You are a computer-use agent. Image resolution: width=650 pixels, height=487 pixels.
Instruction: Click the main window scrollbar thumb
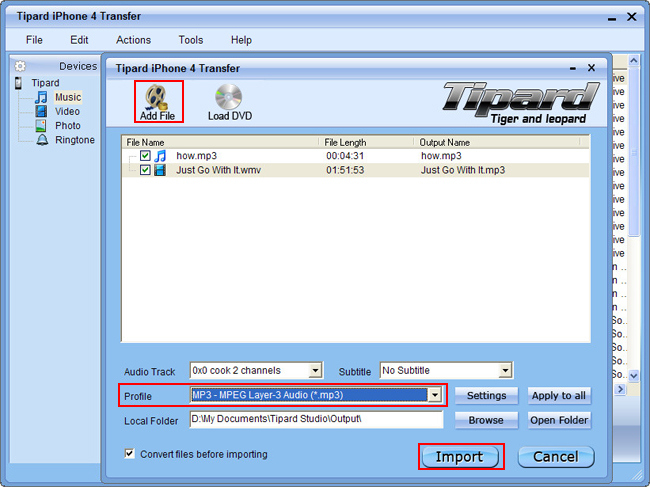633,153
